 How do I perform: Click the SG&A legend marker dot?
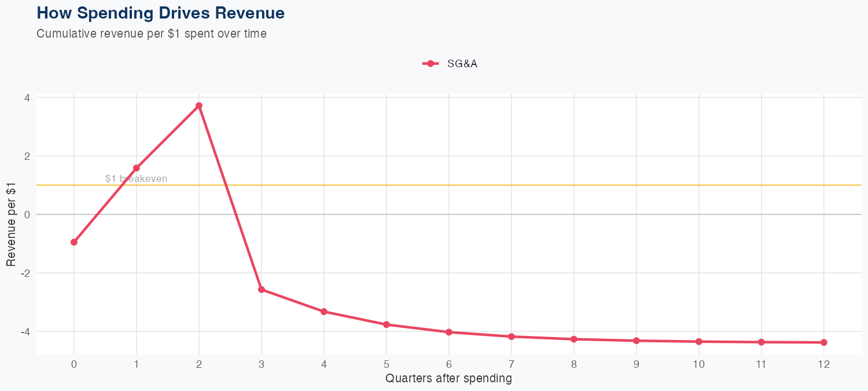point(430,64)
